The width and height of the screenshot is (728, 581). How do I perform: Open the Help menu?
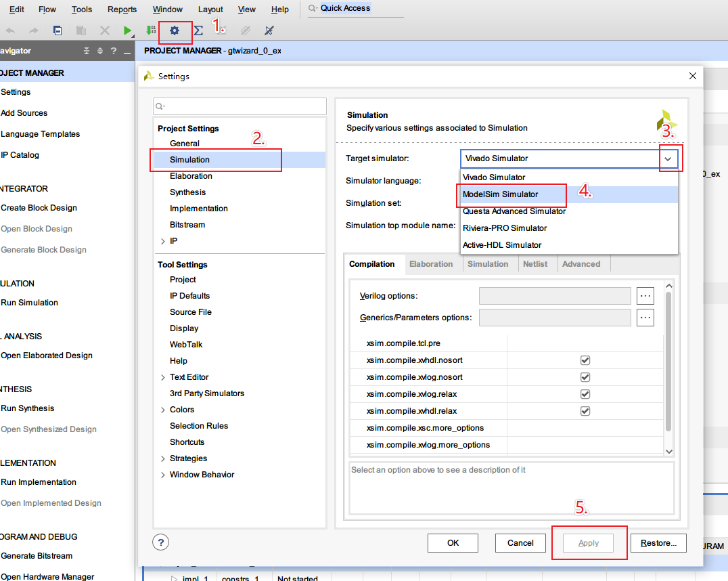(280, 9)
